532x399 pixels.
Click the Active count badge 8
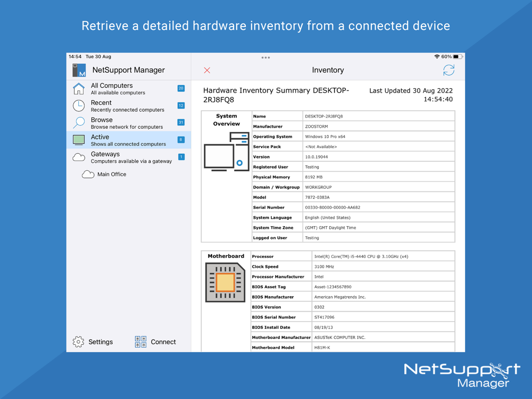[181, 140]
